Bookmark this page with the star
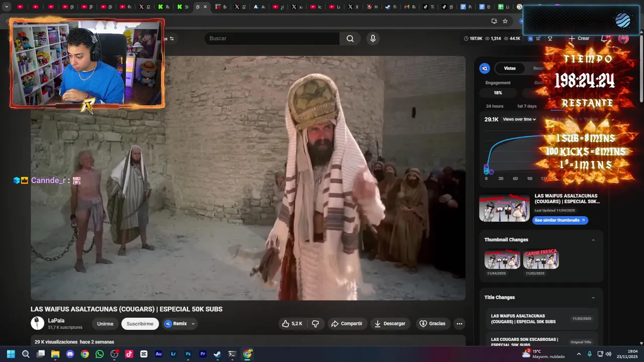Viewport: 644px width, 362px height. [505, 21]
